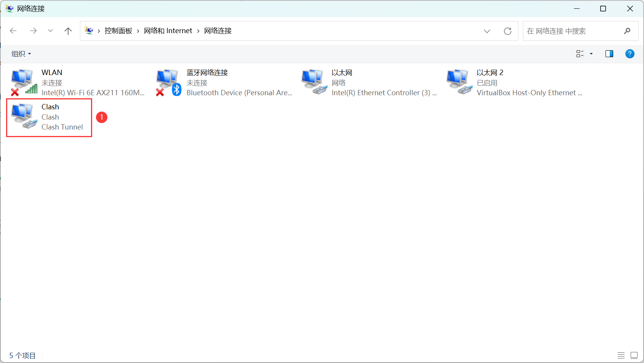Viewport: 644px width, 363px height.
Task: Expand the chevron after 网络和 Internet
Action: (198, 31)
